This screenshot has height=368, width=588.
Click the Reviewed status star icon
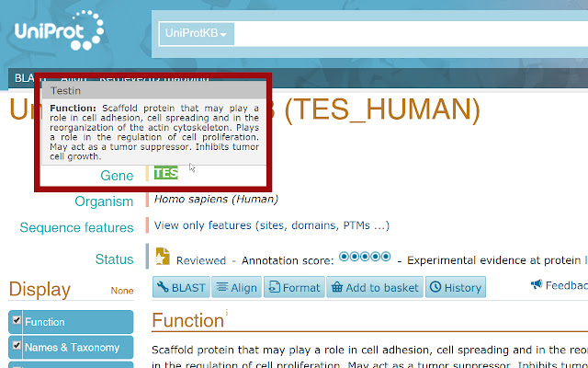click(163, 257)
